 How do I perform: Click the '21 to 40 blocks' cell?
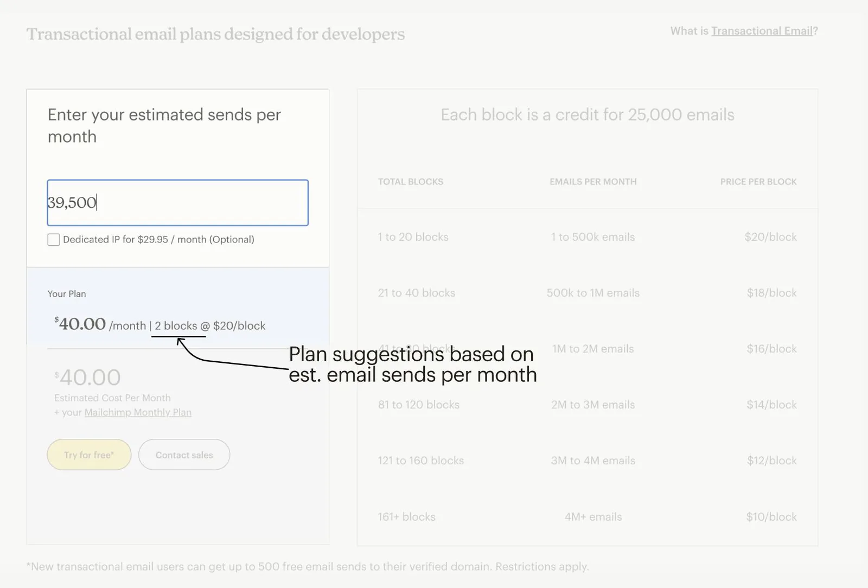point(417,293)
